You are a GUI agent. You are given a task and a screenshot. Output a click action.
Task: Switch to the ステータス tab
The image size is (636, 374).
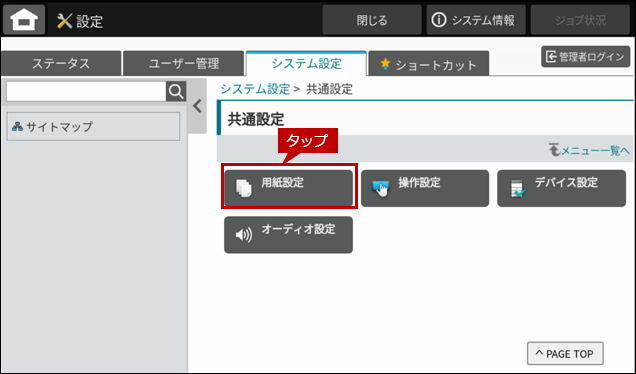[x=61, y=63]
